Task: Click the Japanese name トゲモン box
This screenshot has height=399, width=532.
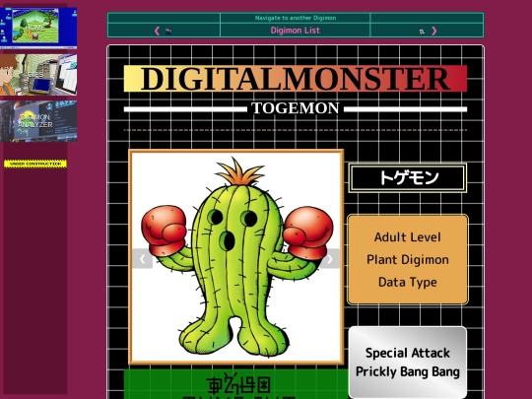Action: 408,178
